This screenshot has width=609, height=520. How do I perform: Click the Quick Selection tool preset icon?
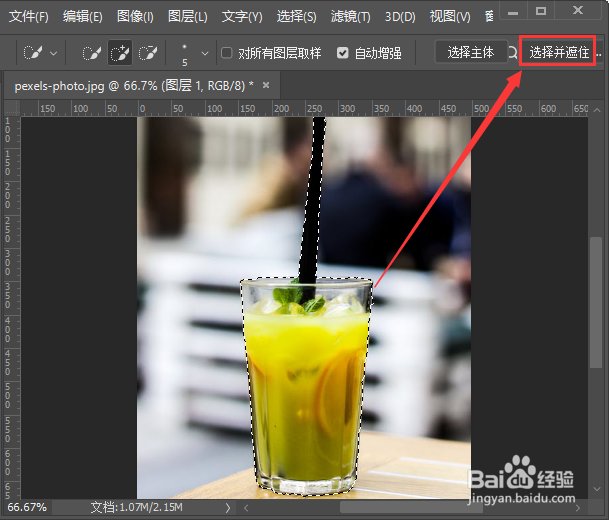click(x=33, y=53)
